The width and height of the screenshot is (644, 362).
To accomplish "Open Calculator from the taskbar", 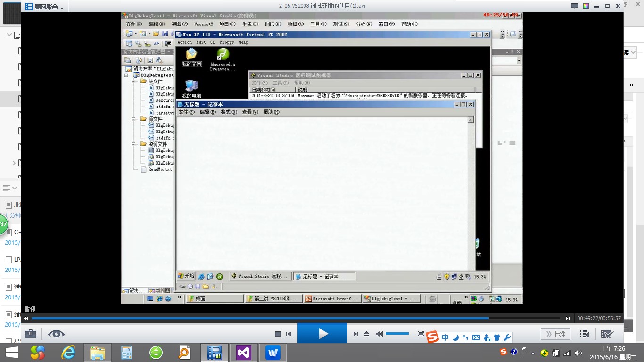I will click(126, 352).
